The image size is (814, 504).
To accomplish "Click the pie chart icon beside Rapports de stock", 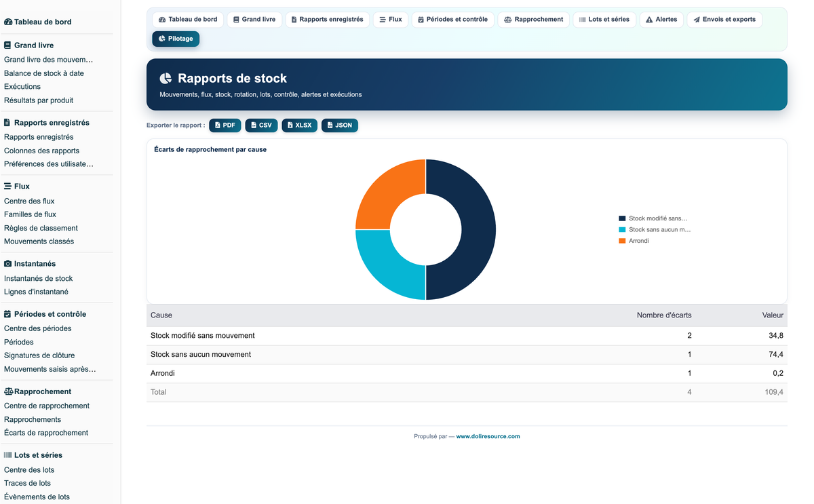I will coord(166,79).
